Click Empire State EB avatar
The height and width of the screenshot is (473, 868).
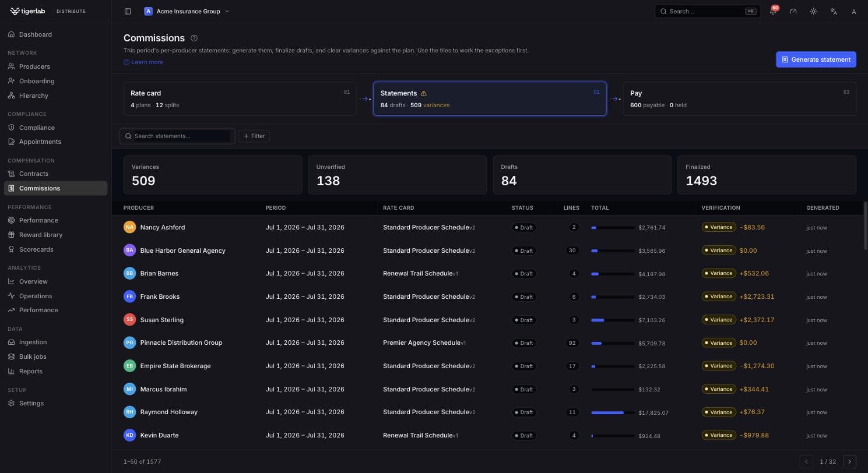129,366
